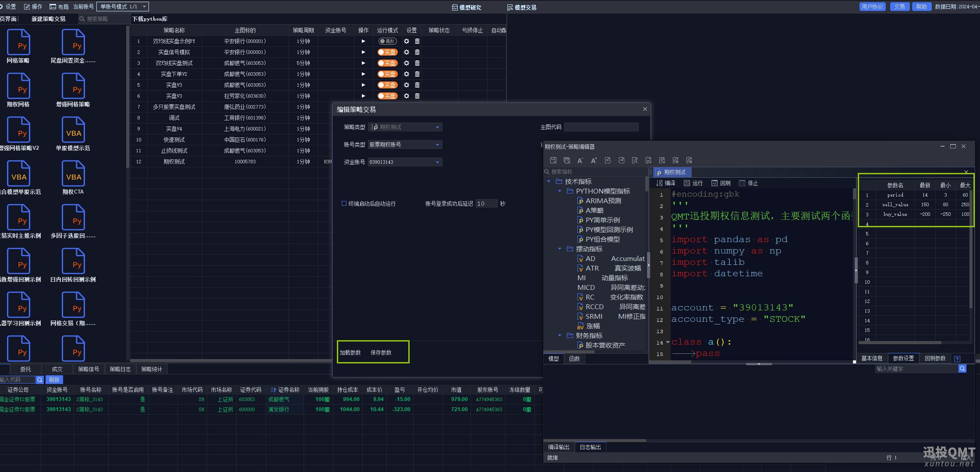Viewport: 980px width, 472px height.
Task: Click horizontal scrollbar under parameter table
Action: pos(900,342)
